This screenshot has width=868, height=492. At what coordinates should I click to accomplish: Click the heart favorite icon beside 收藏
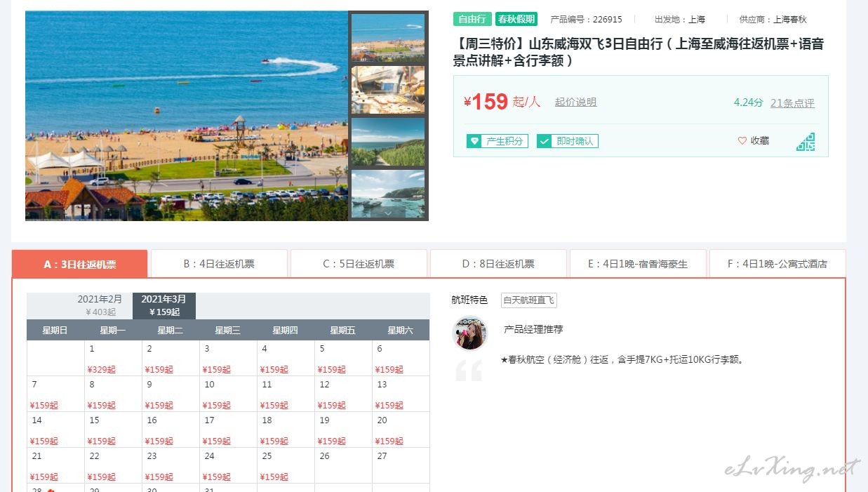[742, 141]
